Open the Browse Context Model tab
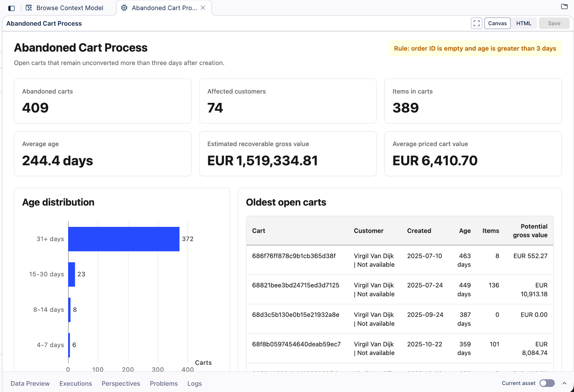 [70, 8]
